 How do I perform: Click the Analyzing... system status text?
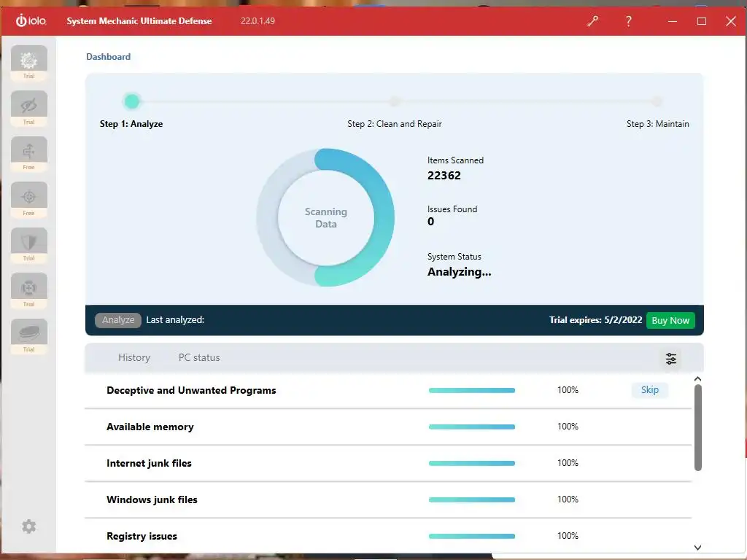[460, 272]
